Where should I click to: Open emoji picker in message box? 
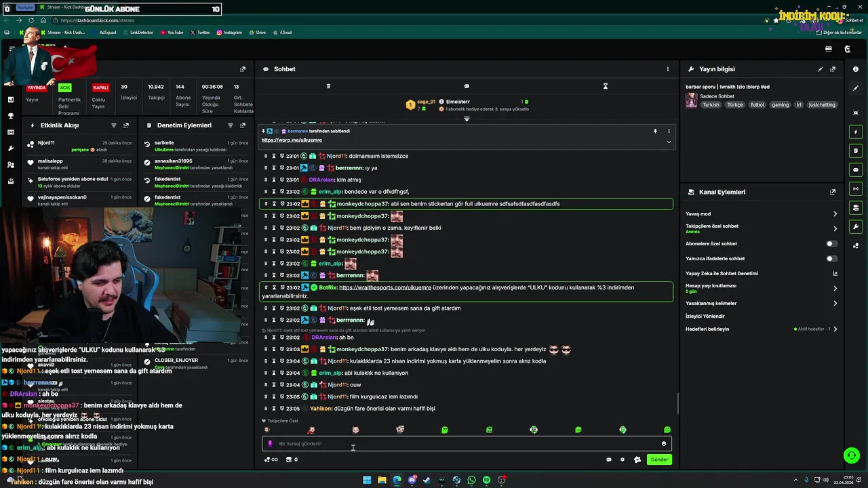click(x=664, y=444)
